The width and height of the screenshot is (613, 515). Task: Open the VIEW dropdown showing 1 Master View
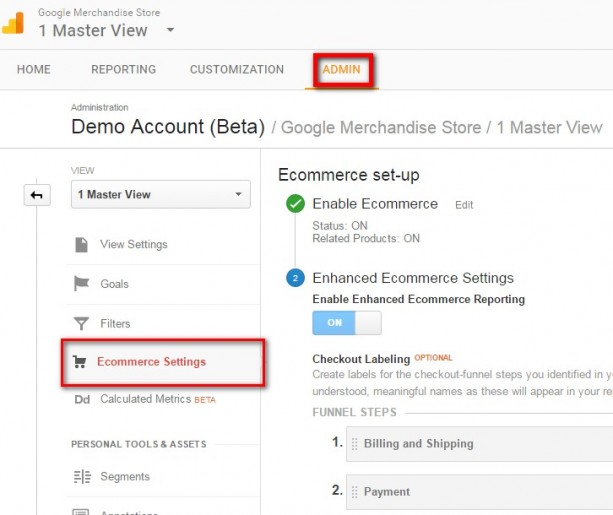tap(161, 194)
